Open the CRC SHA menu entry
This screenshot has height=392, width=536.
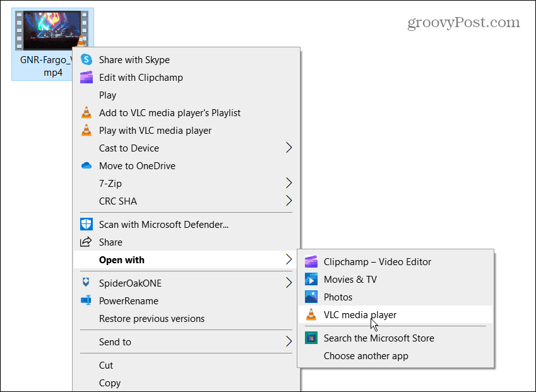coord(186,201)
